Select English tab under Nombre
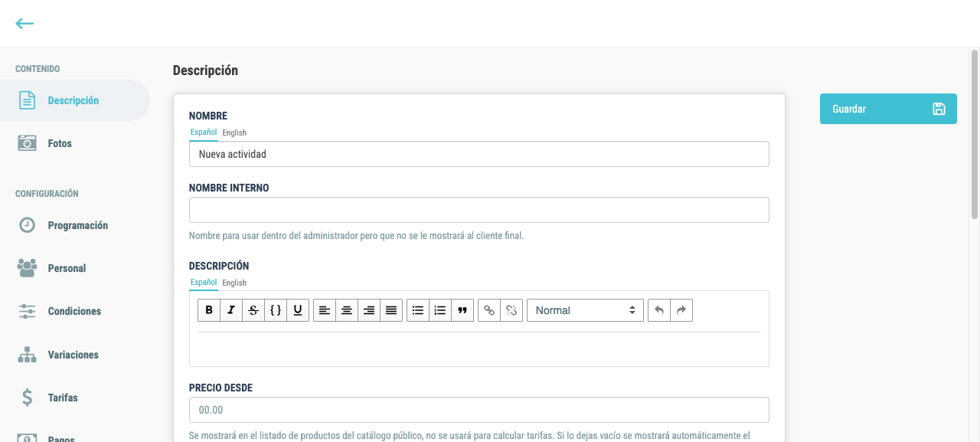The width and height of the screenshot is (980, 442). click(x=234, y=133)
